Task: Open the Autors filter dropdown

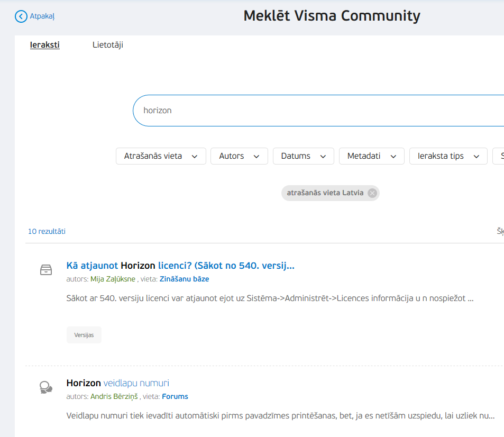Action: (x=239, y=156)
